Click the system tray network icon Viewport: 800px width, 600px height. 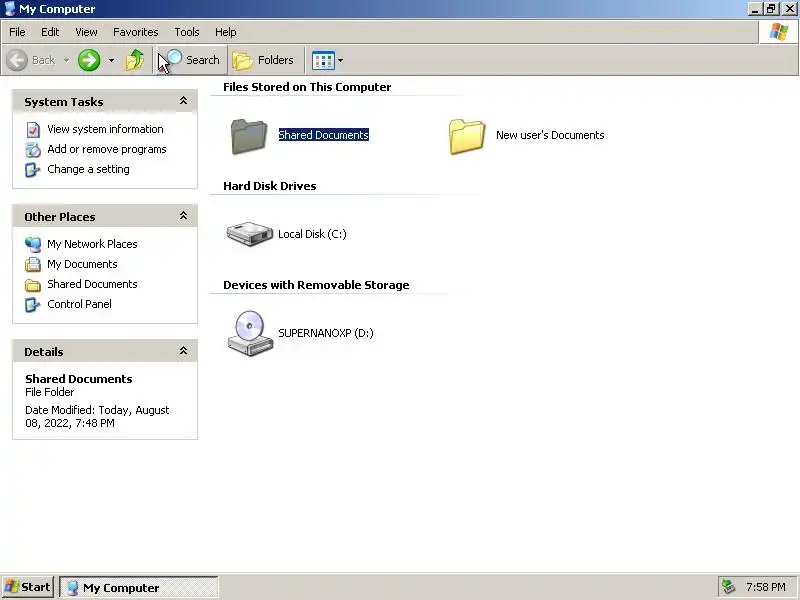tap(728, 587)
